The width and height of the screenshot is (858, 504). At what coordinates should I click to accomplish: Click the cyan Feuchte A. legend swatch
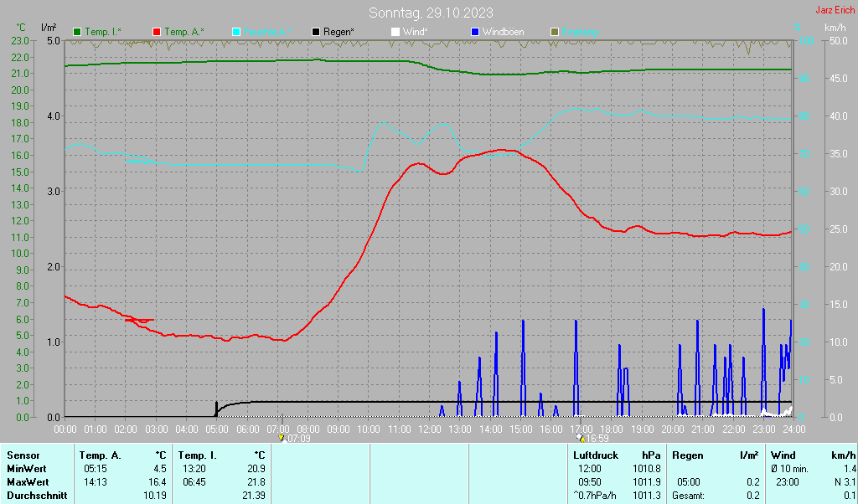tap(236, 33)
